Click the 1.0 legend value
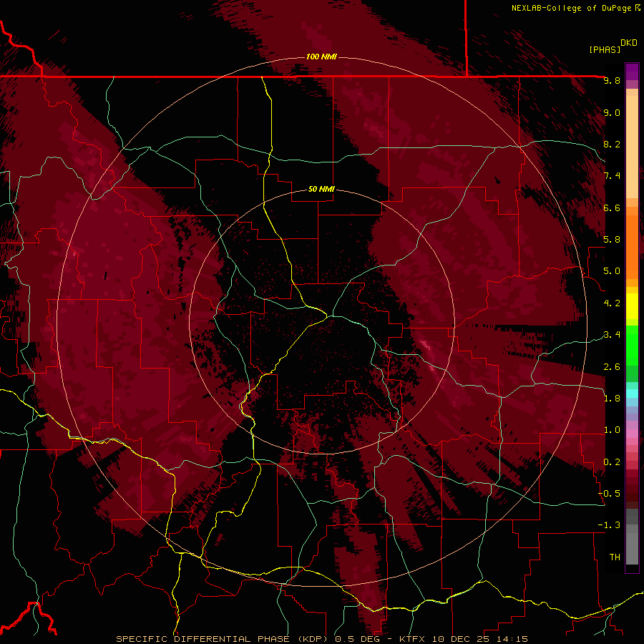The image size is (644, 644). tap(612, 430)
